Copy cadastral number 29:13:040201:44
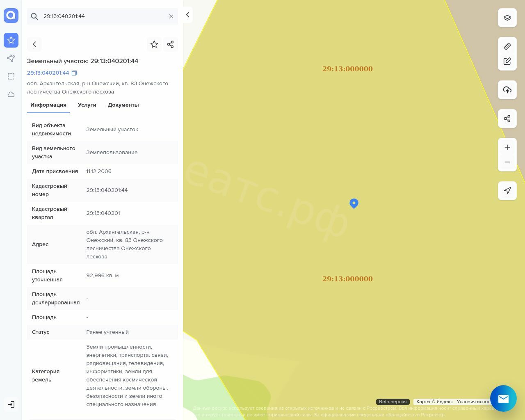Image resolution: width=525 pixels, height=420 pixels. [x=74, y=73]
